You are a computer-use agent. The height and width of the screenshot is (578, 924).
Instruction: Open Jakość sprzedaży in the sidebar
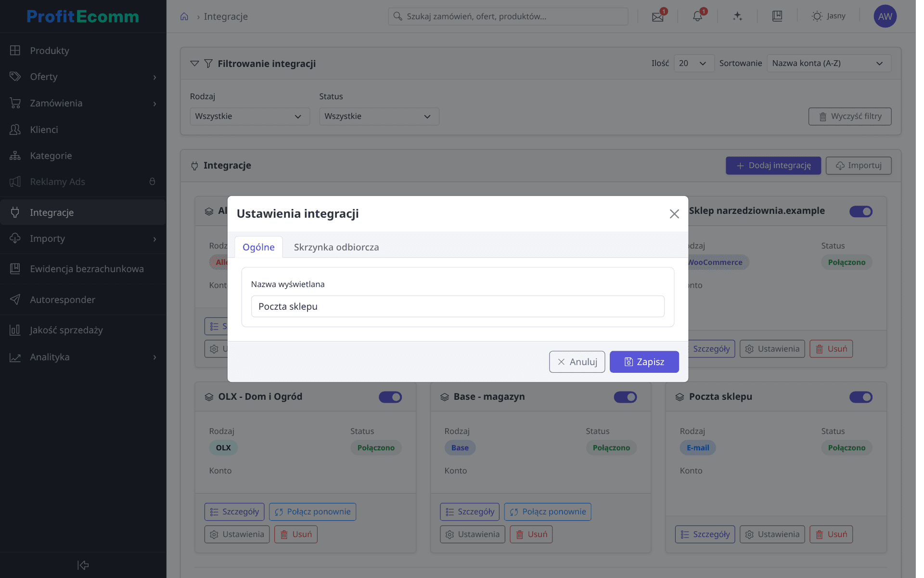click(x=83, y=330)
